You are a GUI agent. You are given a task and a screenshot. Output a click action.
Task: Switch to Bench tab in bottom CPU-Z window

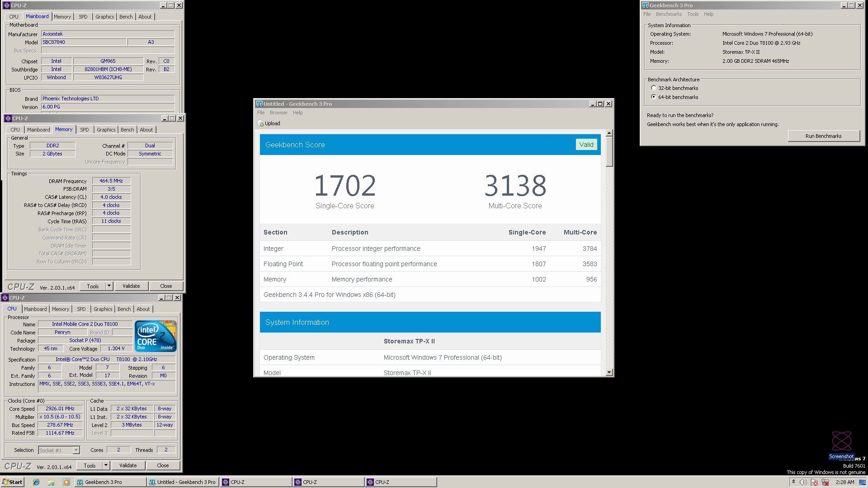click(124, 309)
